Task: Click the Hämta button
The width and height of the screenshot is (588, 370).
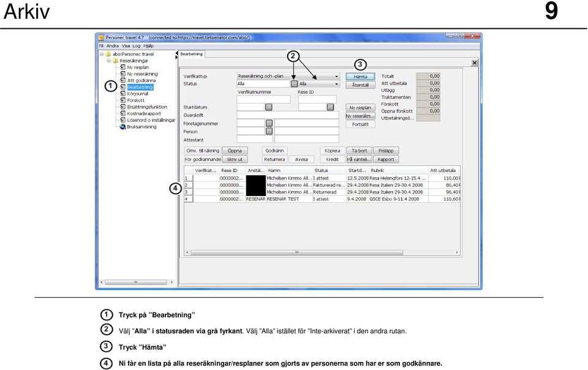Action: 360,77
